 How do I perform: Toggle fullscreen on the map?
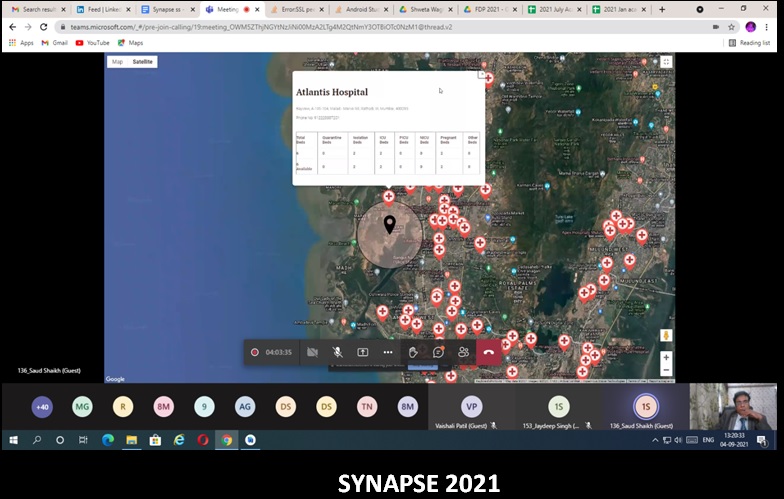(x=666, y=62)
